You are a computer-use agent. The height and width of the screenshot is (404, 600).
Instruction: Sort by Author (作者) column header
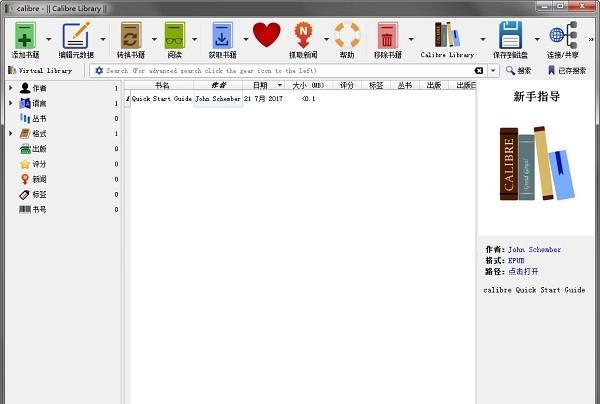coord(218,85)
